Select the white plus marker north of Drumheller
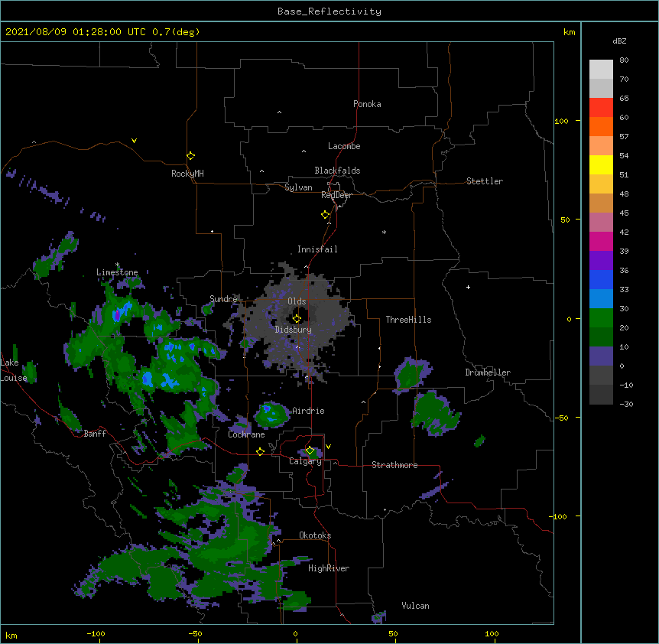659x644 pixels. point(468,287)
